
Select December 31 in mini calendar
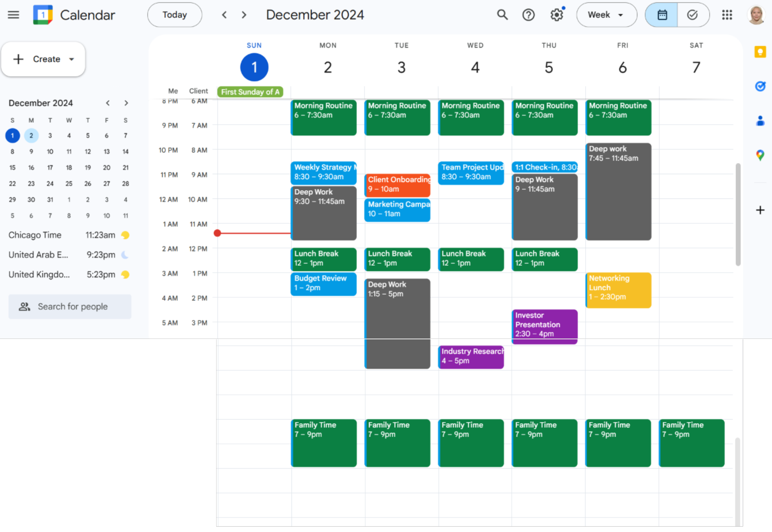tap(50, 200)
